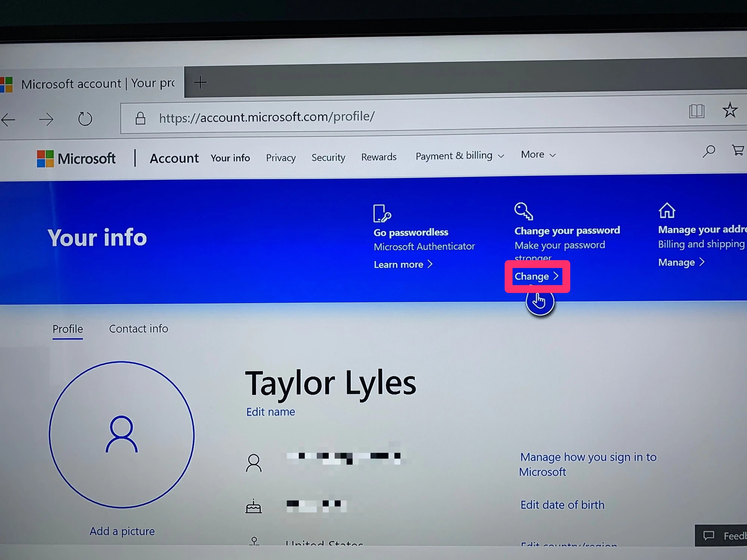
Task: Click the Edit date of birth link
Action: coord(562,505)
